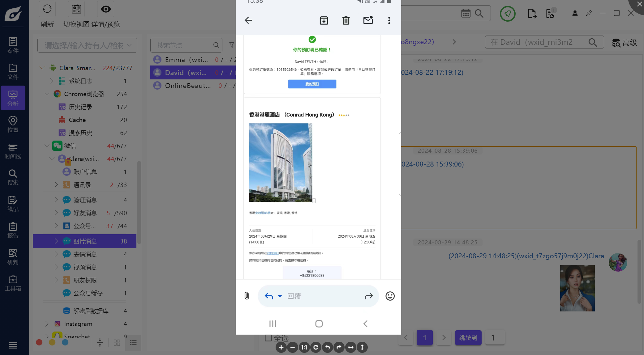Open the 工具箱 toolbox sidebar item
644x355 pixels.
13,283
